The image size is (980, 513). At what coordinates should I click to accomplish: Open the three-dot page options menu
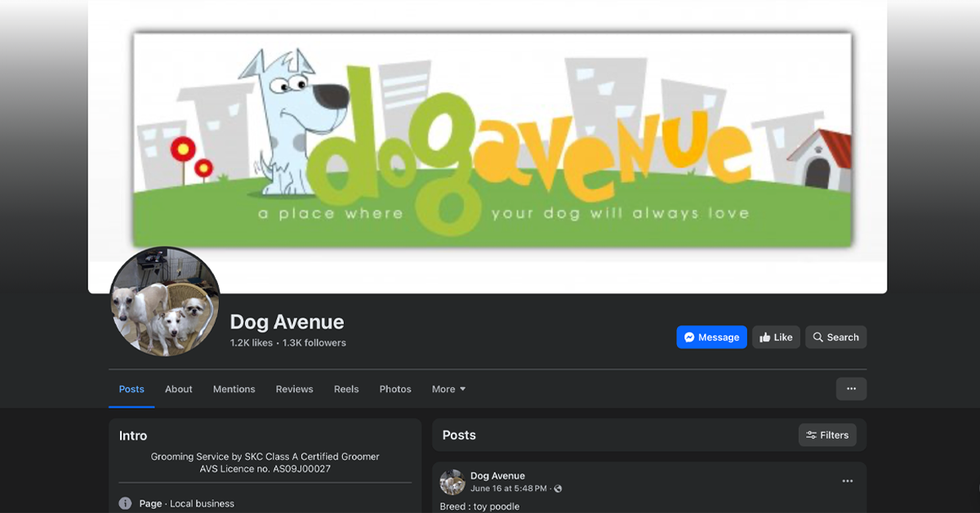851,389
